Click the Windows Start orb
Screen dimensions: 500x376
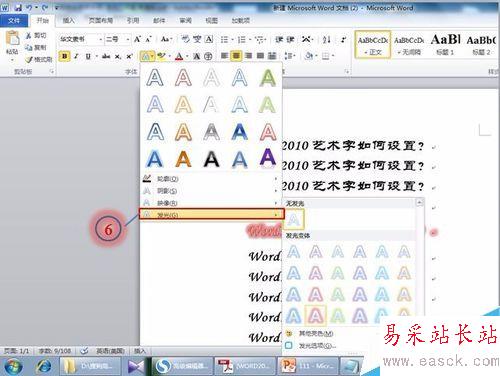13,366
